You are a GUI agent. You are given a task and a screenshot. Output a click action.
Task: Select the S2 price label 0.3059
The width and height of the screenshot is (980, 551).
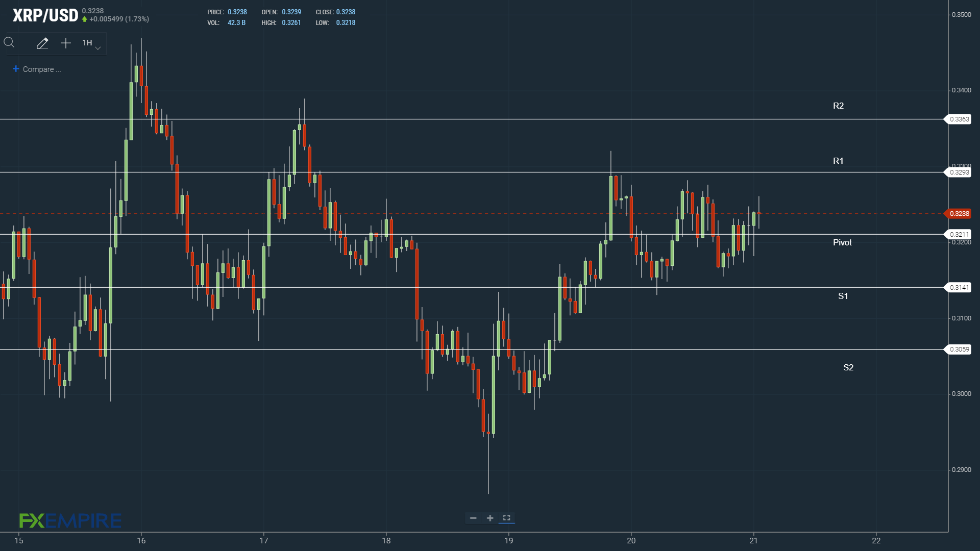tap(959, 349)
